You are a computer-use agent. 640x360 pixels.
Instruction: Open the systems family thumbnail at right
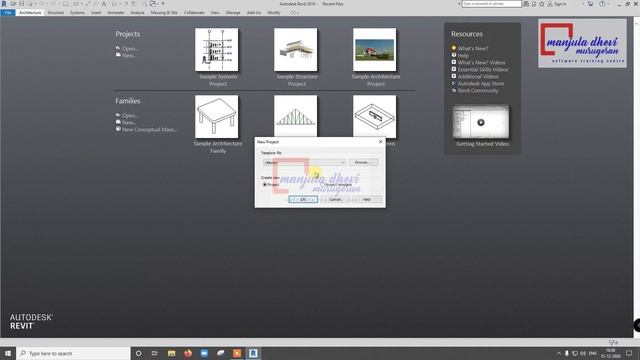(x=375, y=117)
